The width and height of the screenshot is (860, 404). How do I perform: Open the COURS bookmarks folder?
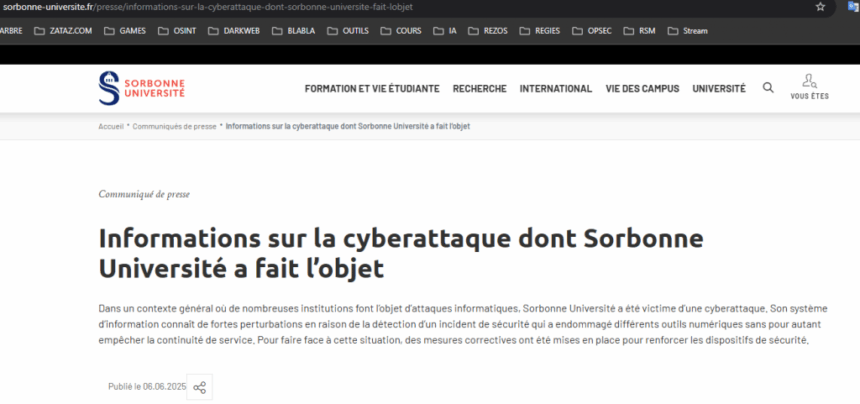401,31
